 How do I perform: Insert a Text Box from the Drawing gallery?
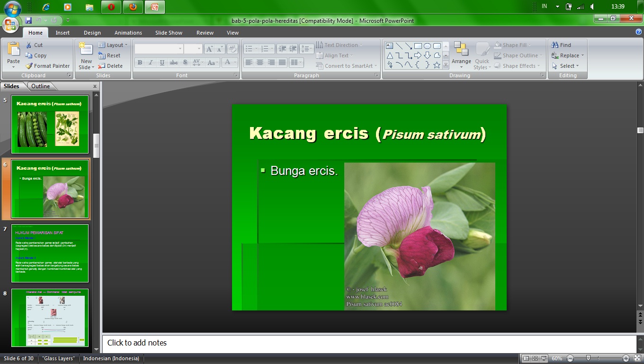389,45
